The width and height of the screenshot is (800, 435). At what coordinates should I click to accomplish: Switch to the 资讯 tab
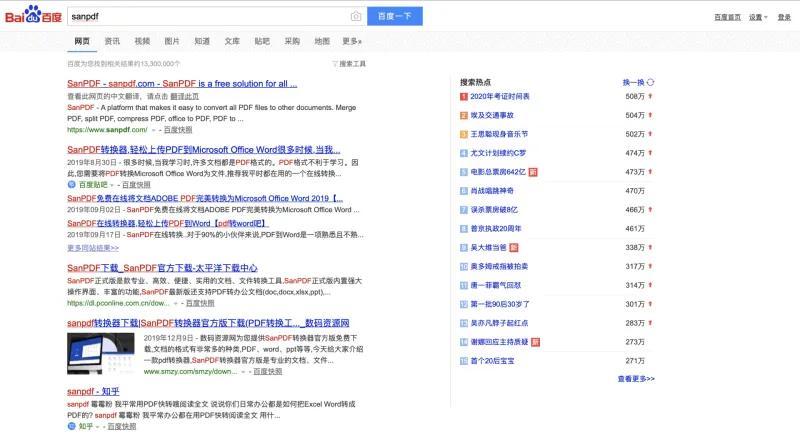click(x=112, y=41)
